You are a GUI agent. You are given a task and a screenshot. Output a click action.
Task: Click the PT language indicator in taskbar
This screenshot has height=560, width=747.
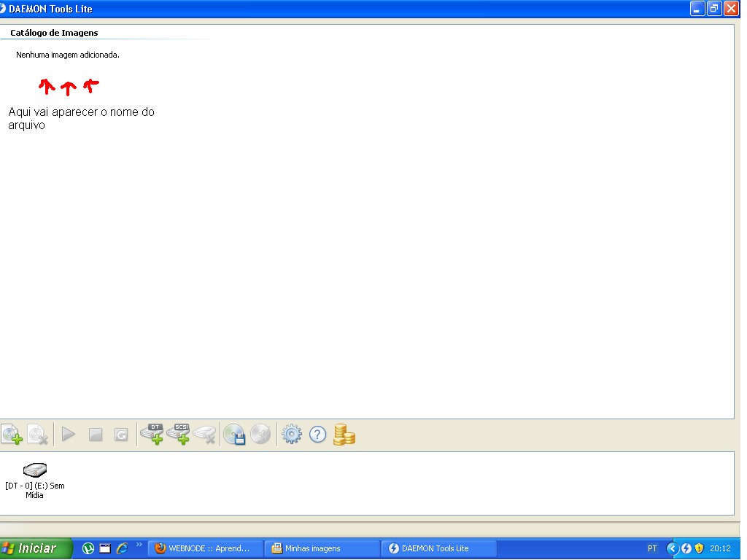[x=652, y=548]
